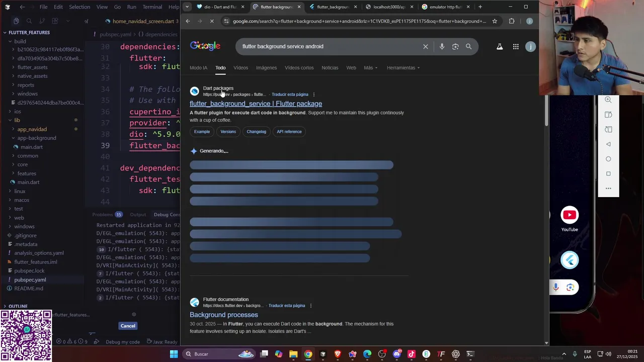This screenshot has height=362, width=644.
Task: Tap the emulator Back triangle button
Action: [608, 144]
